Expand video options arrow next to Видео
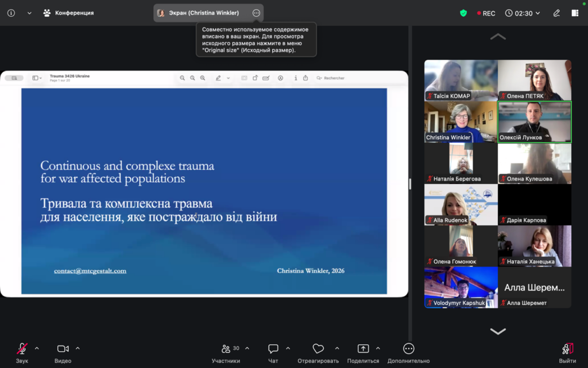Screen dimensions: 588x368 pos(78,348)
